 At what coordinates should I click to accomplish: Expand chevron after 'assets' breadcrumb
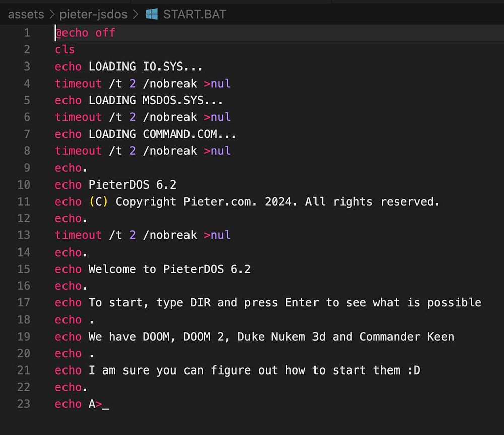coord(52,14)
